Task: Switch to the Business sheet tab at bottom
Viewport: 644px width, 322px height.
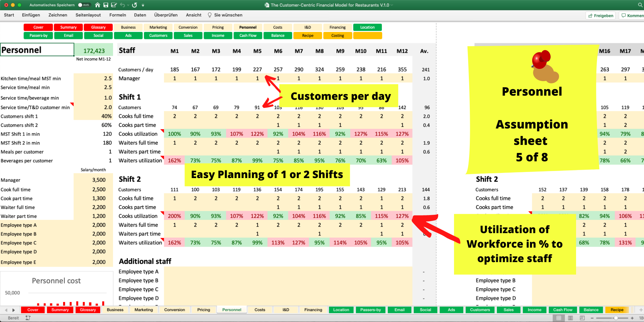Action: pyautogui.click(x=115, y=310)
